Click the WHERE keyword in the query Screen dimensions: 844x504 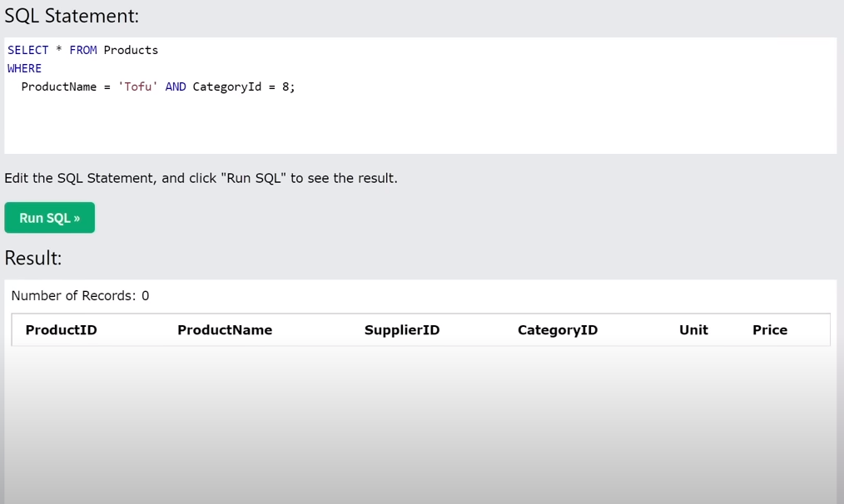pyautogui.click(x=24, y=68)
